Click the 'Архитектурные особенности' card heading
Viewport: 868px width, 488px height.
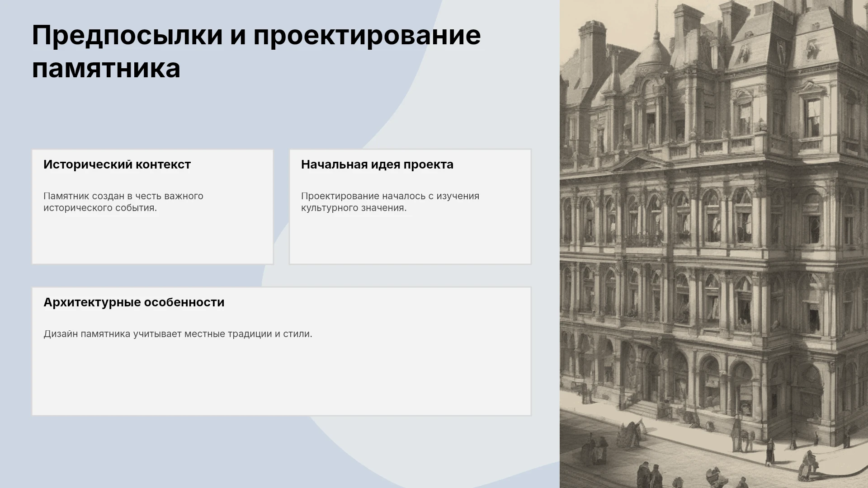[x=134, y=302]
